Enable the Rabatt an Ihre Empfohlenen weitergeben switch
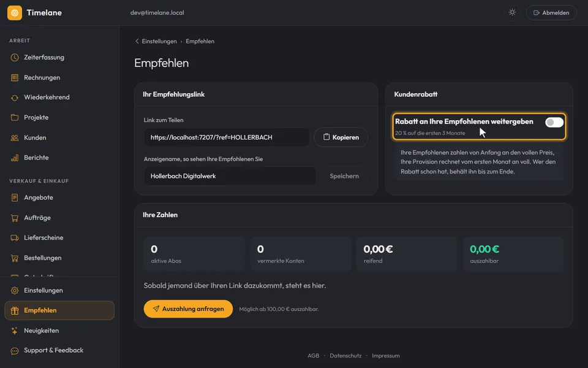 554,122
